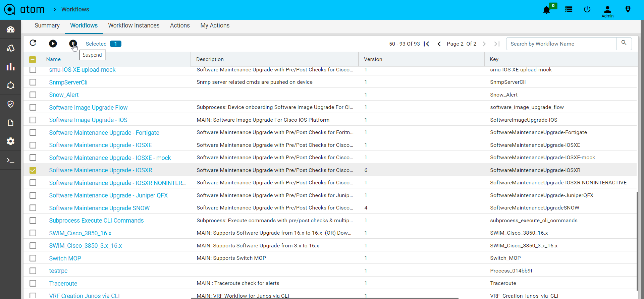Screen dimensions: 644x299
Task: Open Software Maintenance Upgrade - Juniper QFX
Action: (x=108, y=195)
